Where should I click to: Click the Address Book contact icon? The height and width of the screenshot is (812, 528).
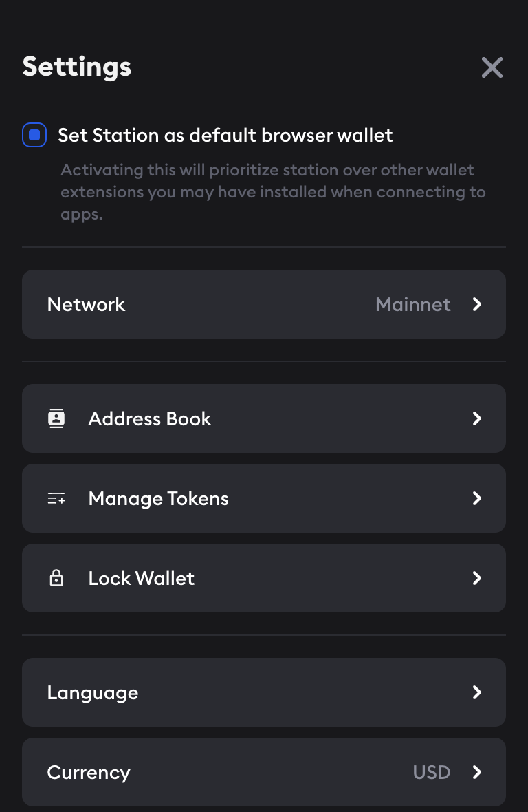pyautogui.click(x=56, y=418)
